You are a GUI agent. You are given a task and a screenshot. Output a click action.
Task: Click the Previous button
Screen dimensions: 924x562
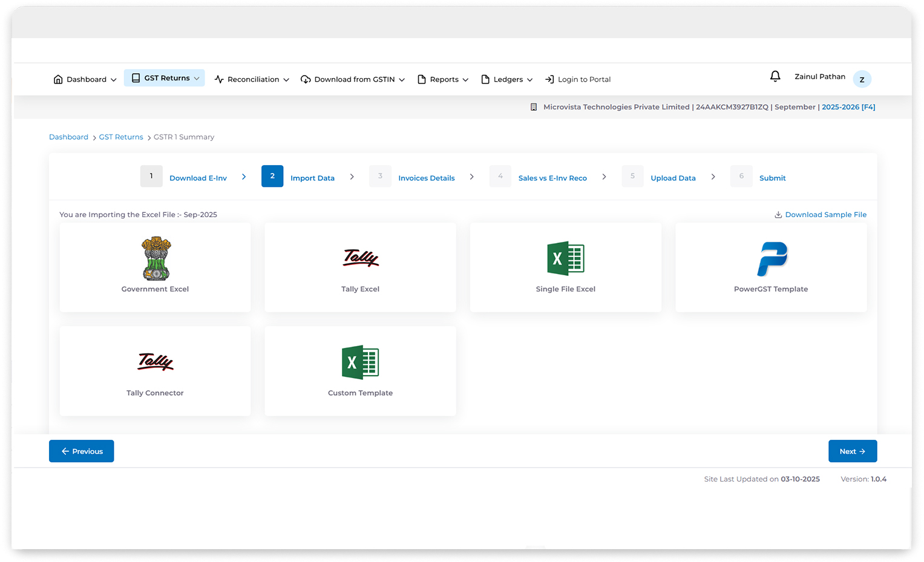tap(82, 451)
